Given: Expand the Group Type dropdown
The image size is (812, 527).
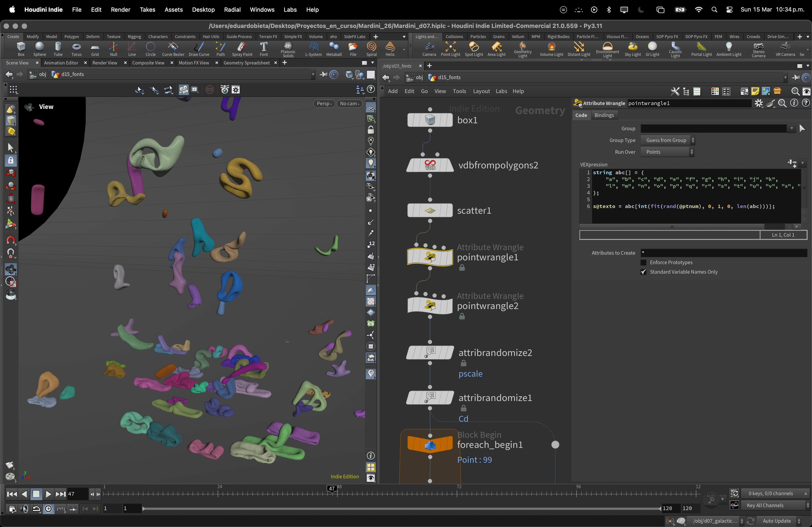Looking at the screenshot, I should pyautogui.click(x=667, y=140).
